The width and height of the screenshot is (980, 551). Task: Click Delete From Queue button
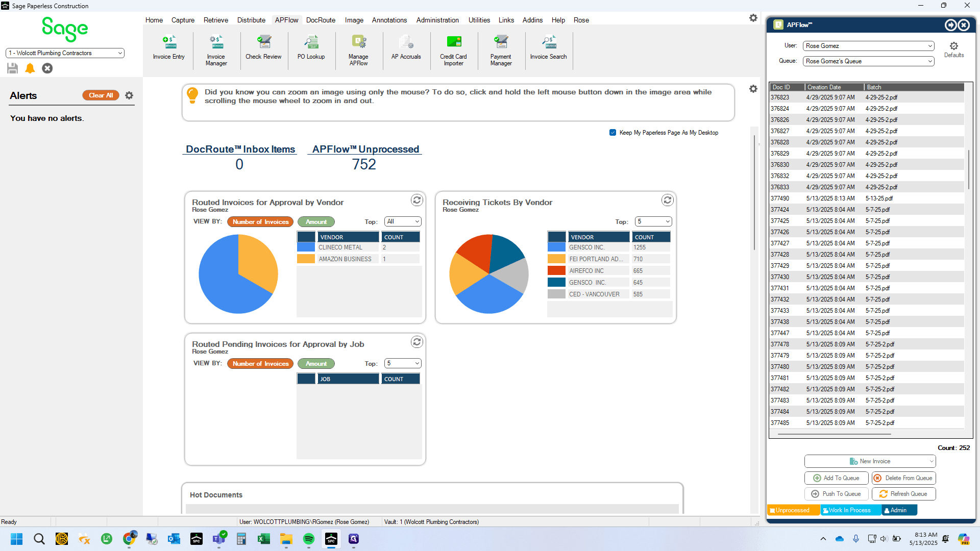904,478
